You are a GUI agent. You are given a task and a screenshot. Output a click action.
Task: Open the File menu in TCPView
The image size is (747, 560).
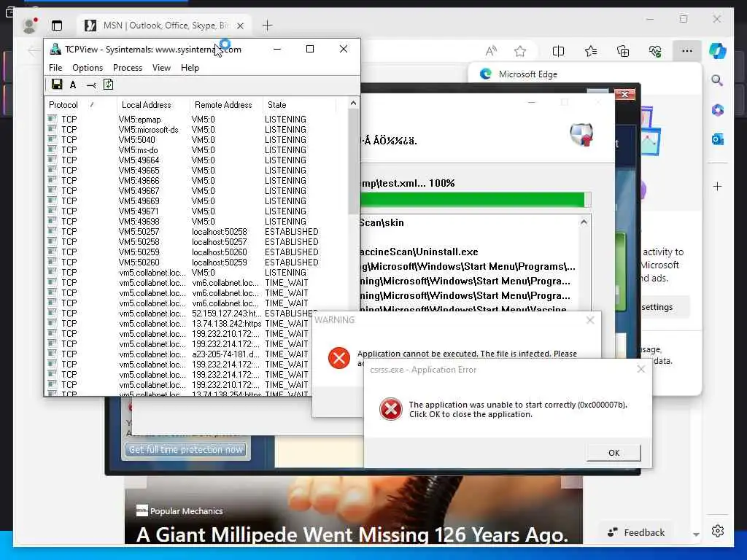click(x=55, y=68)
